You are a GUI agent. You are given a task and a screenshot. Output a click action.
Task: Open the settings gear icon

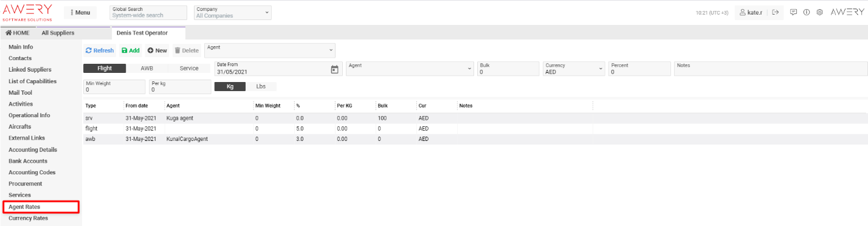pyautogui.click(x=819, y=12)
